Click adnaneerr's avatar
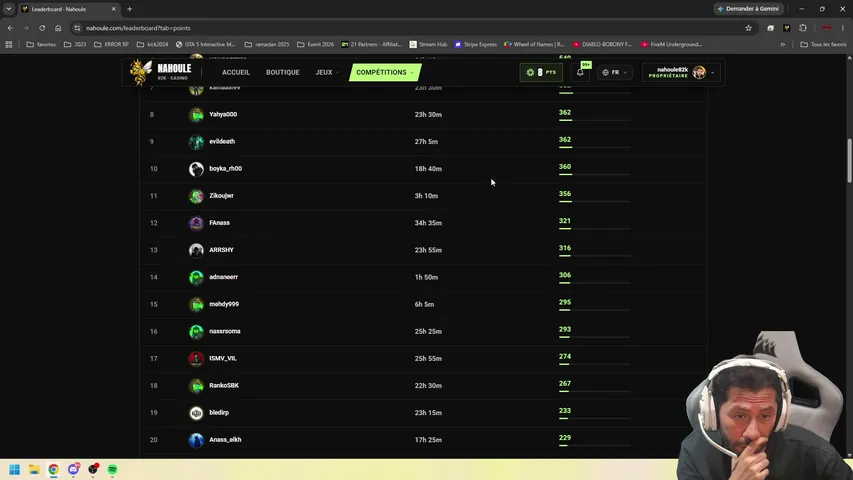Image resolution: width=853 pixels, height=480 pixels. [x=196, y=277]
